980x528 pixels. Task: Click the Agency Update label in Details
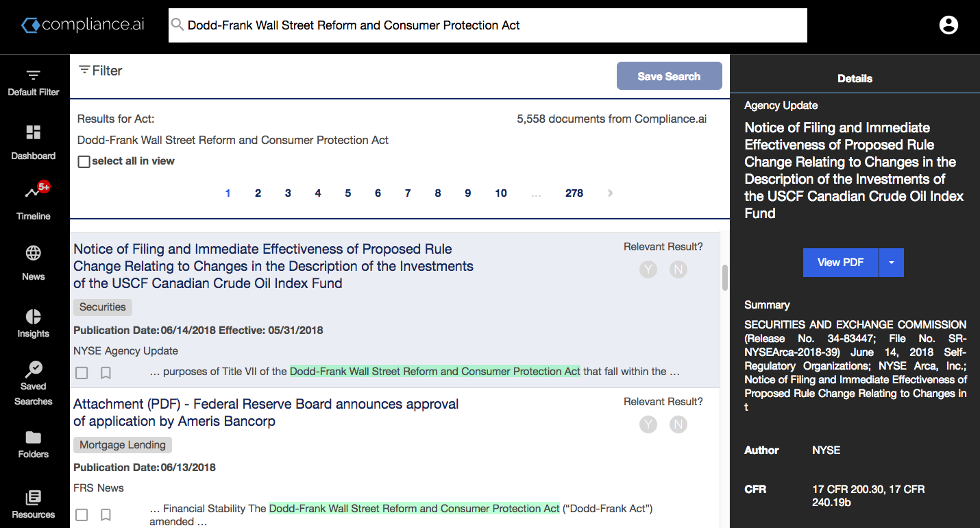pos(781,106)
